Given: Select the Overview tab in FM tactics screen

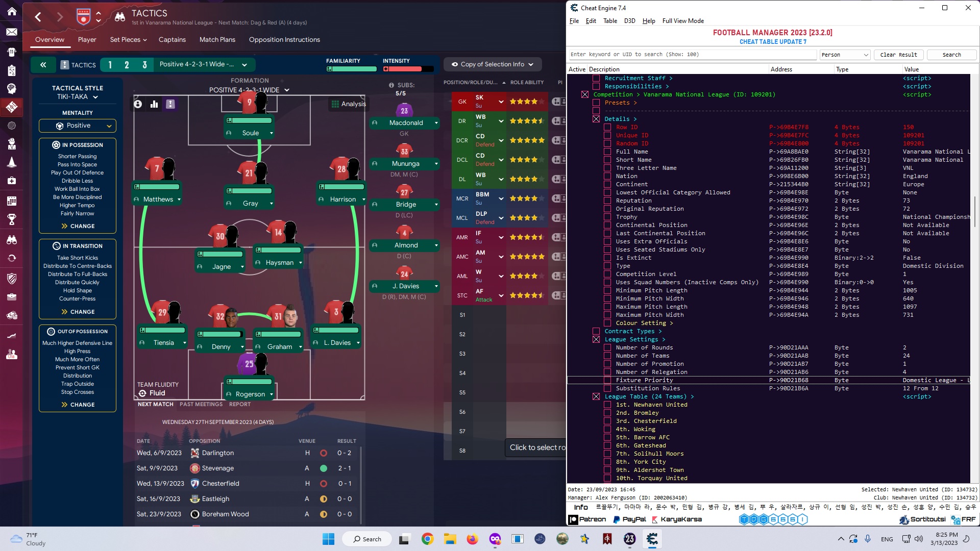Looking at the screenshot, I should pos(50,39).
